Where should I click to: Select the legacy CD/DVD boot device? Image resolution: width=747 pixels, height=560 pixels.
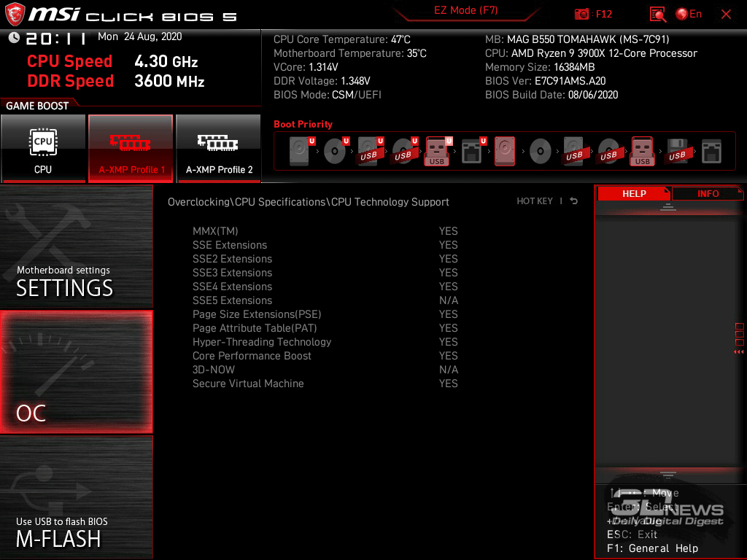point(541,152)
